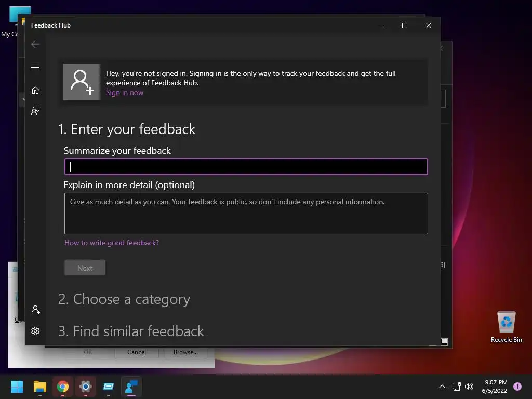This screenshot has height=399, width=532.
Task: Focus the Summarize your feedback field
Action: 246,167
